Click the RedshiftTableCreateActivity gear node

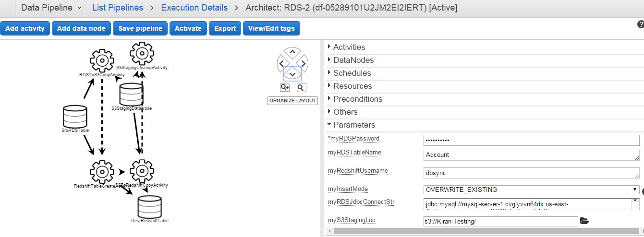pyautogui.click(x=101, y=172)
